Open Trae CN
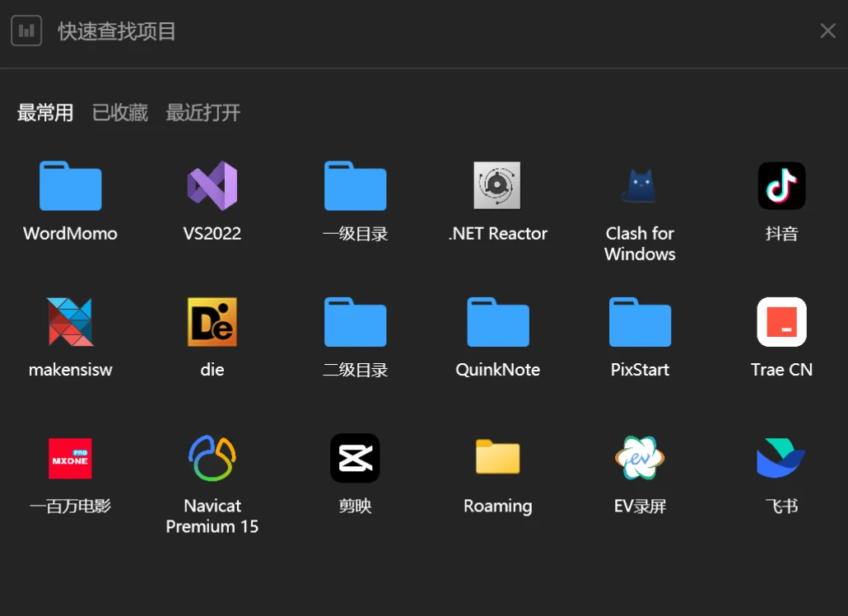 pos(781,322)
